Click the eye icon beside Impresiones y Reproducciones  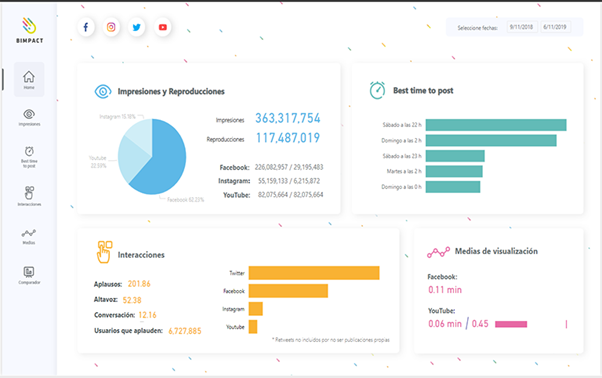coord(103,91)
